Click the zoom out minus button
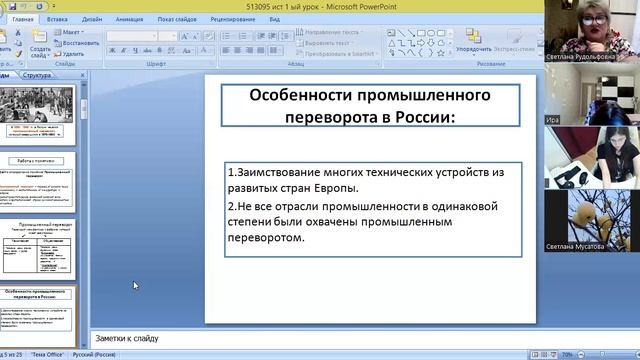 coord(581,355)
